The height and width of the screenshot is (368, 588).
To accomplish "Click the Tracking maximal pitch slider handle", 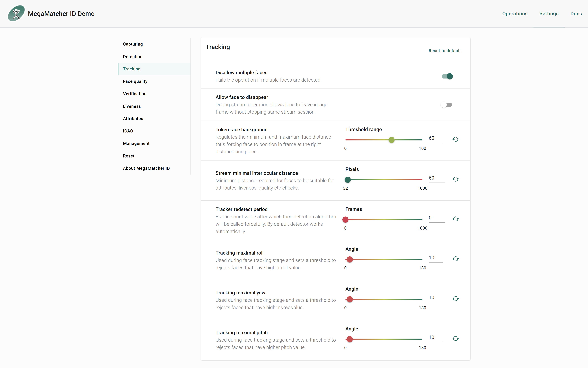I will coord(350,339).
